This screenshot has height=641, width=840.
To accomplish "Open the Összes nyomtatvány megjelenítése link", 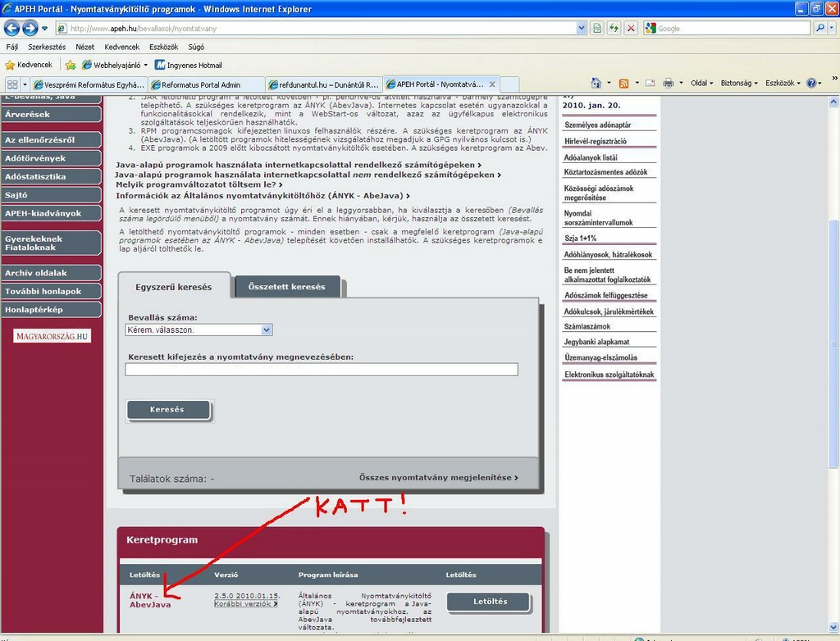I will tap(438, 478).
